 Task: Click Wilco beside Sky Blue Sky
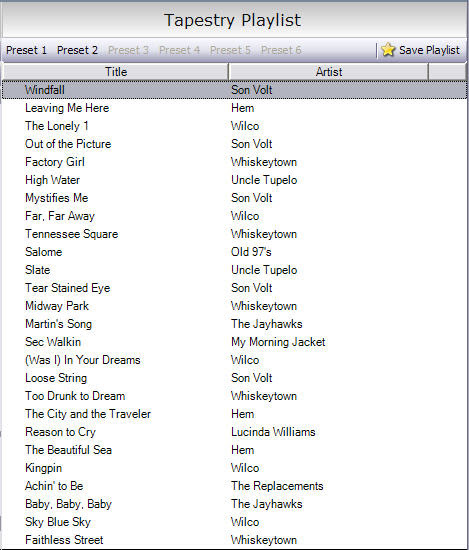pos(245,522)
